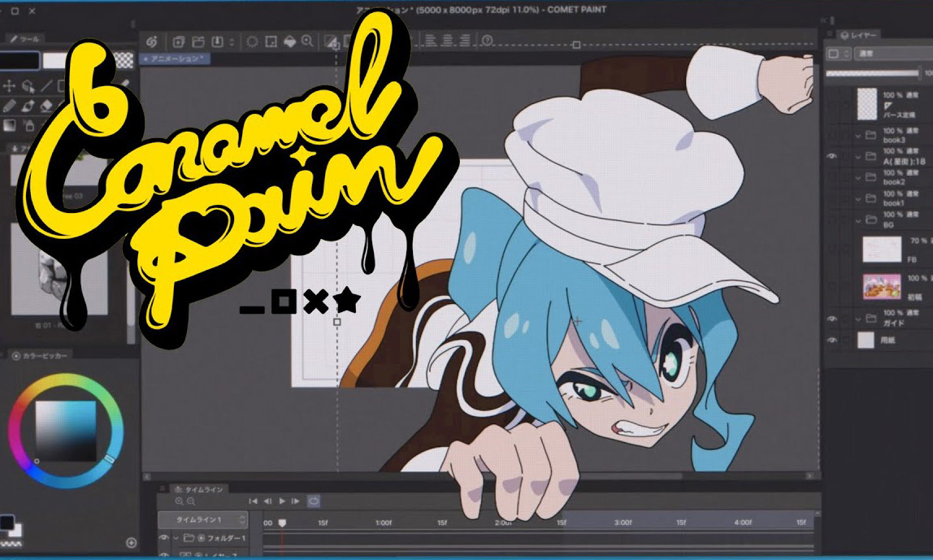Click the canvas scroll left arrow
The width and height of the screenshot is (933, 560).
pos(147,476)
